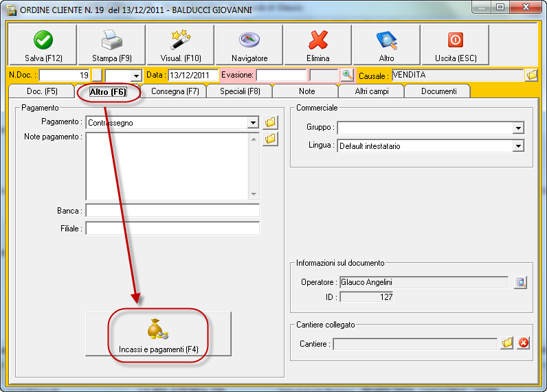Open the folder icon beside Pagamento dropdown
547x392 pixels.
pyautogui.click(x=270, y=122)
